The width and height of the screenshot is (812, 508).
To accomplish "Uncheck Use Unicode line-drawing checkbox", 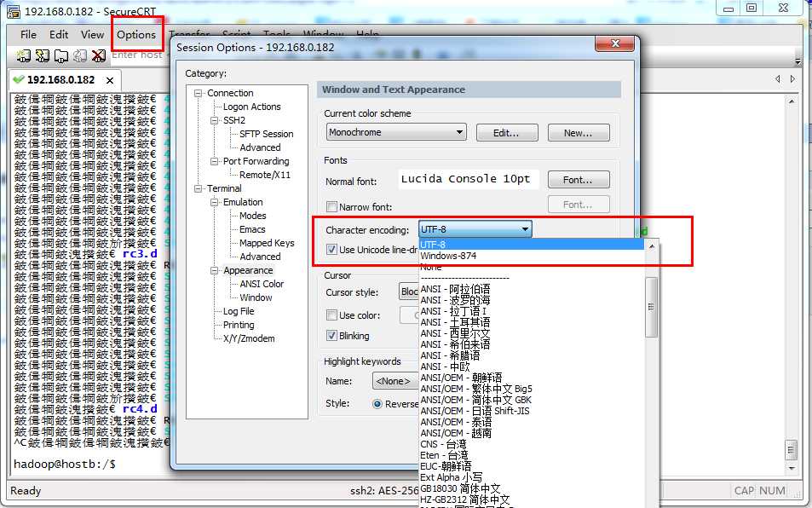I will pos(332,250).
